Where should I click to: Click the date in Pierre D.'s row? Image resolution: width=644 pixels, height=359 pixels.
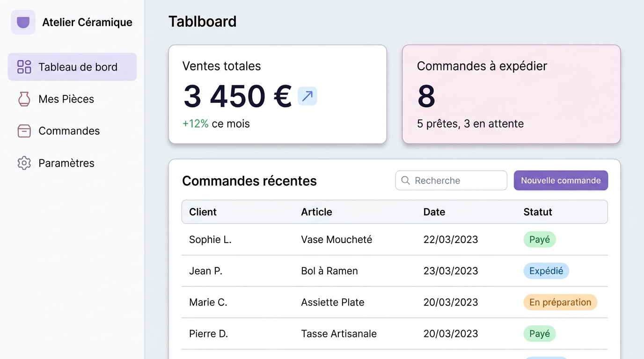pyautogui.click(x=451, y=334)
